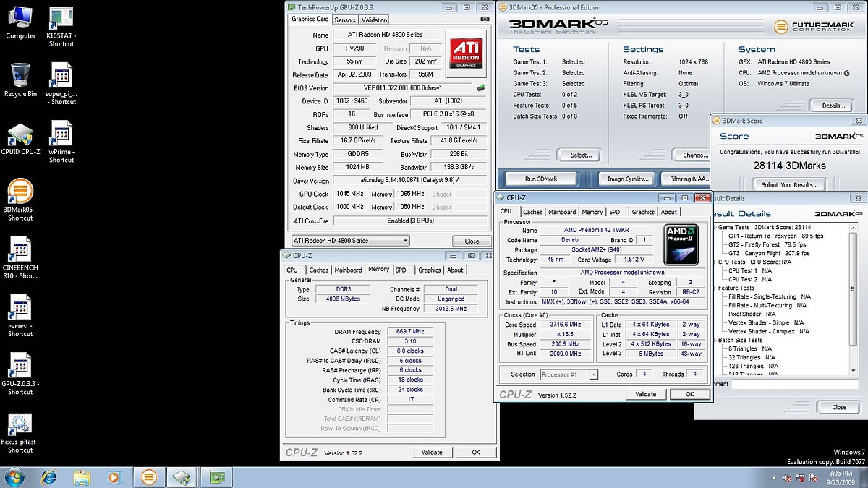868x488 pixels.
Task: Open Filtering & AA settings in 3DMark05
Action: click(x=687, y=179)
